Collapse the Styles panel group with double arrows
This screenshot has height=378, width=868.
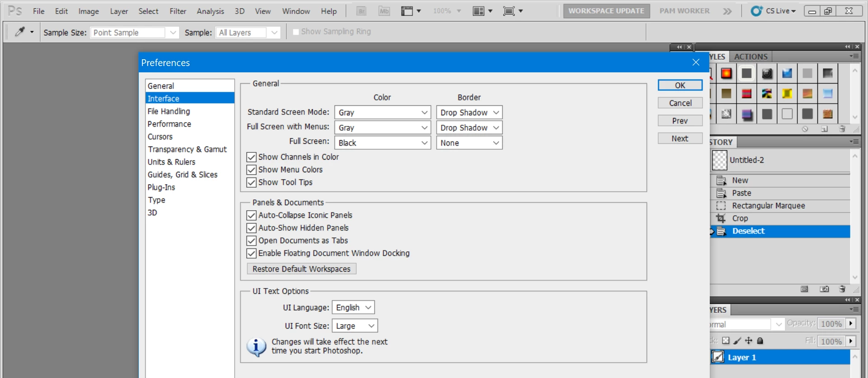click(848, 47)
